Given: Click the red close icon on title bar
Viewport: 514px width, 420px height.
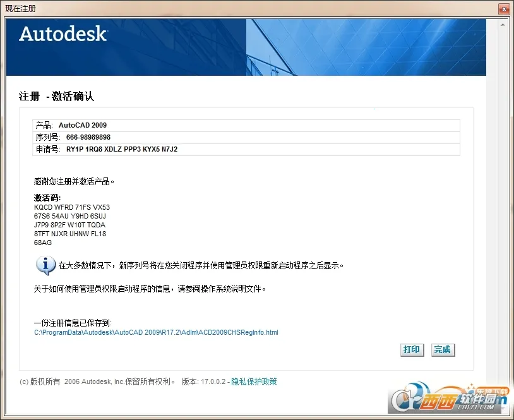Looking at the screenshot, I should [x=505, y=8].
